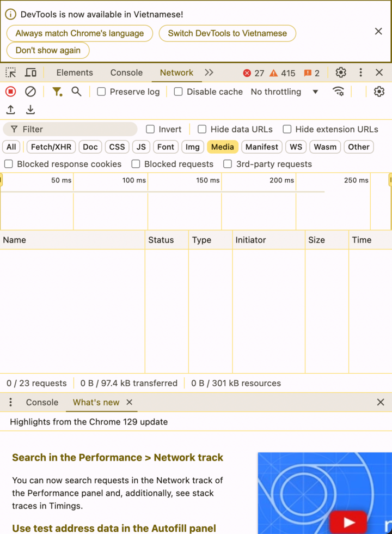
Task: Open the No throttling dropdown
Action: coord(284,92)
